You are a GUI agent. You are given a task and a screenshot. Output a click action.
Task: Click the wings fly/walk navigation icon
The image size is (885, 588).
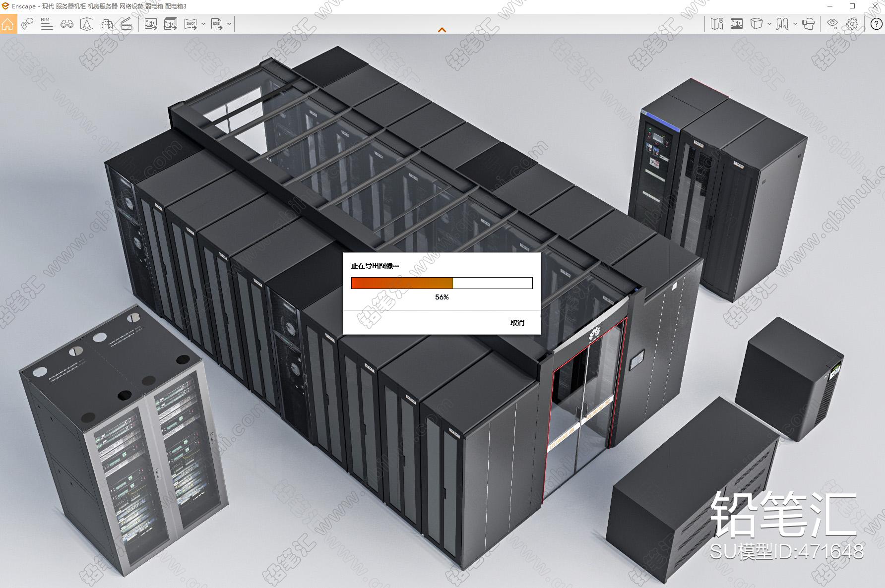click(x=782, y=24)
